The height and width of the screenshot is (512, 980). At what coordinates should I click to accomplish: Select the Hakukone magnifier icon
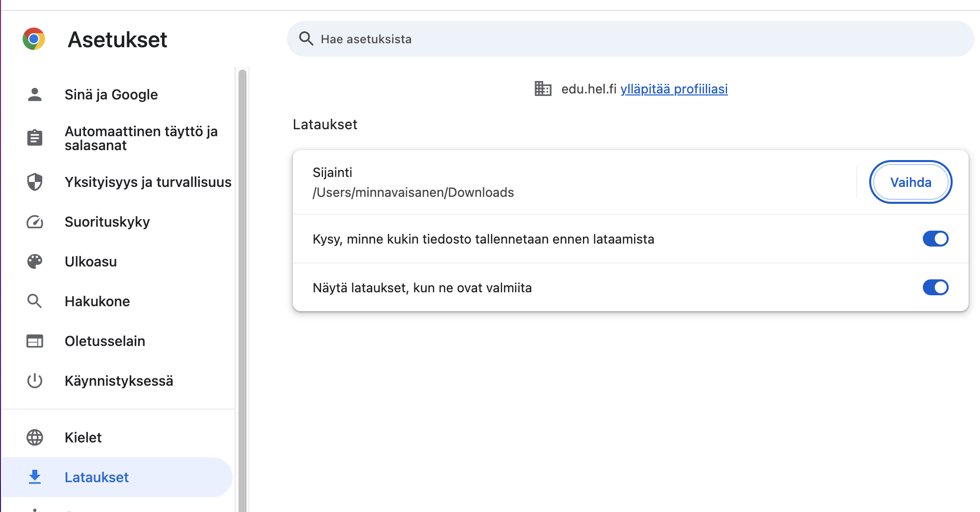tap(34, 301)
